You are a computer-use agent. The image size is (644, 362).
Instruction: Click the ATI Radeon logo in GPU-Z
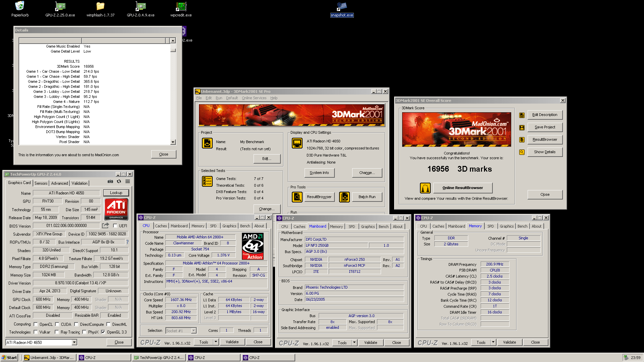click(116, 209)
